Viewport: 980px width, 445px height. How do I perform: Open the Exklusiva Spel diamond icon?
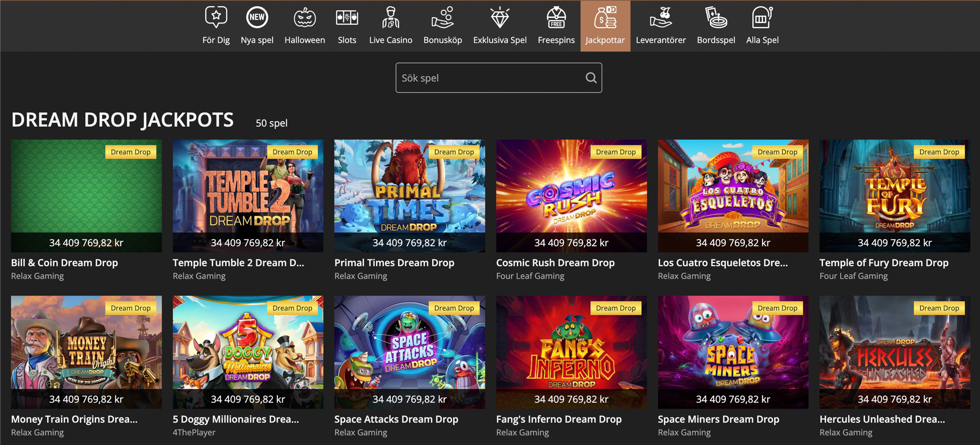pos(500,17)
